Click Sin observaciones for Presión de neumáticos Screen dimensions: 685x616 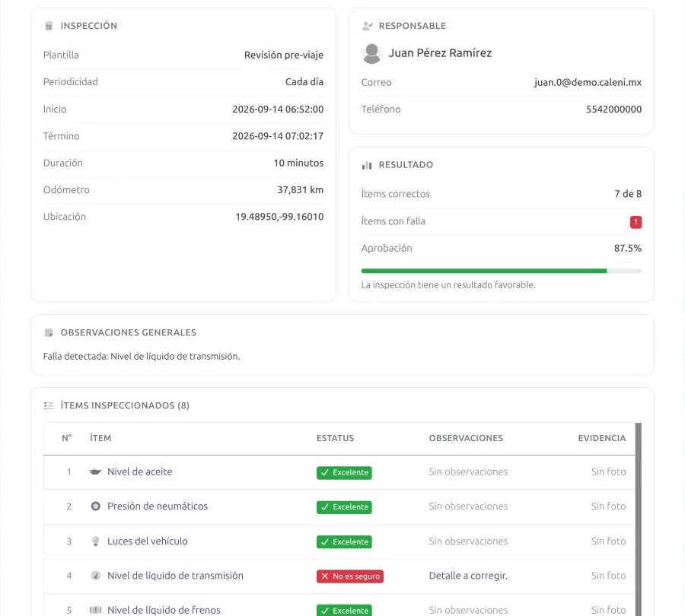point(468,506)
